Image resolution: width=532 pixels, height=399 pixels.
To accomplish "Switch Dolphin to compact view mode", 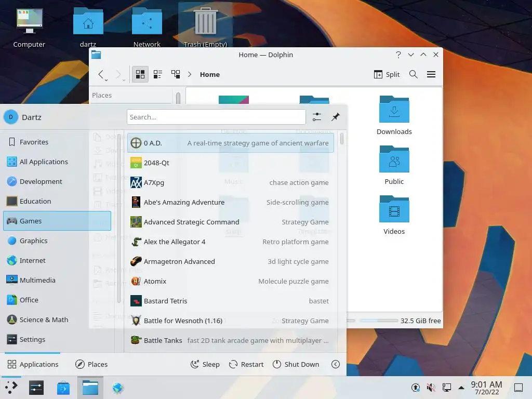I will pyautogui.click(x=158, y=74).
